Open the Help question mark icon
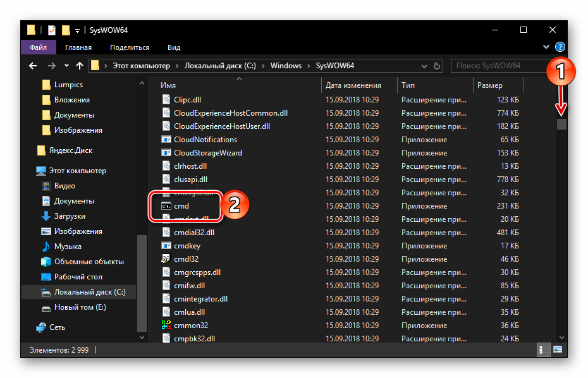The height and width of the screenshot is (378, 588). (x=560, y=47)
